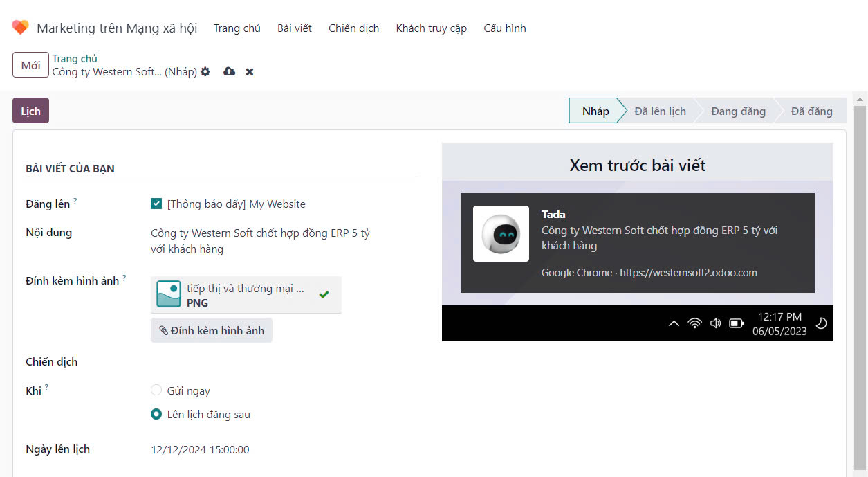Open the Cấu hình menu
Image resolution: width=868 pixels, height=477 pixels.
(x=504, y=28)
